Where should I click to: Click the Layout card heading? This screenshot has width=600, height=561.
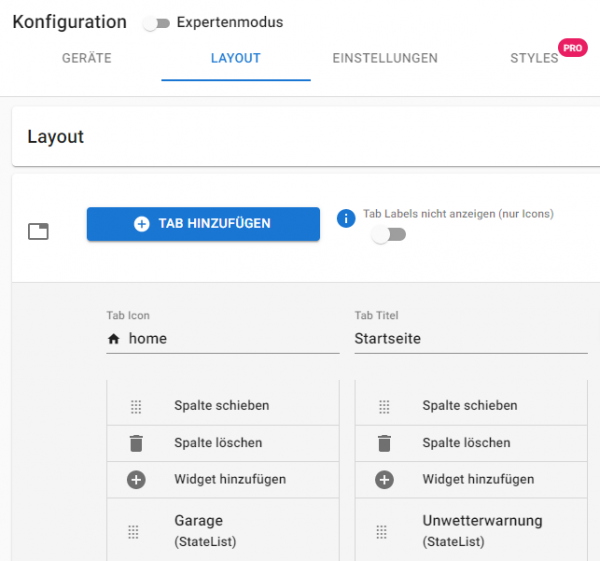click(x=55, y=137)
